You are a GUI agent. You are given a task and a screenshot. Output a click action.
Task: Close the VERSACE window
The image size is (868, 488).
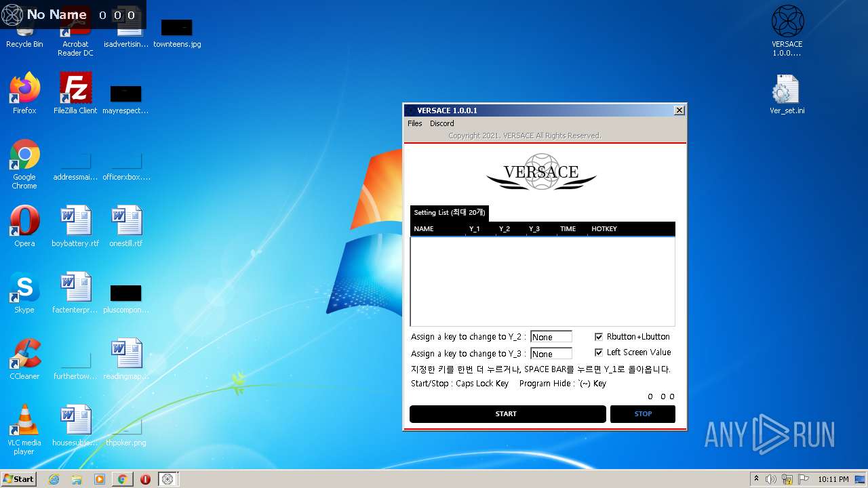pyautogui.click(x=679, y=110)
